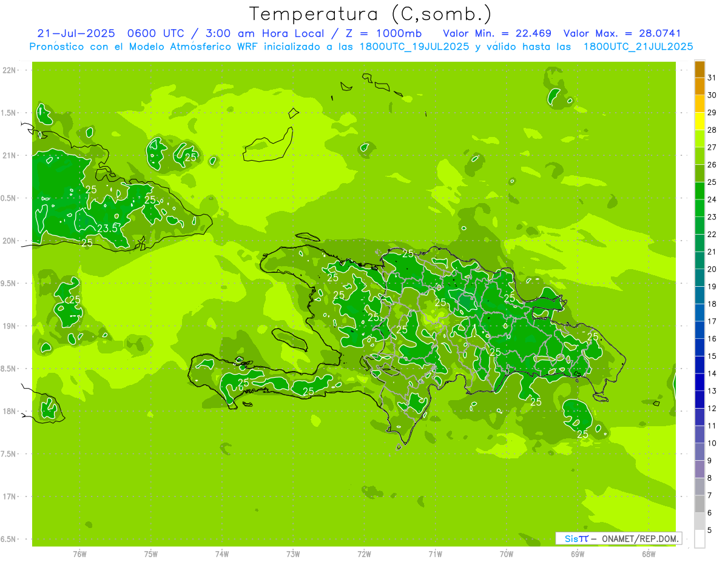Viewport: 728px width, 562px height.
Task: Click the '19N' latitude axis label
Action: [9, 326]
